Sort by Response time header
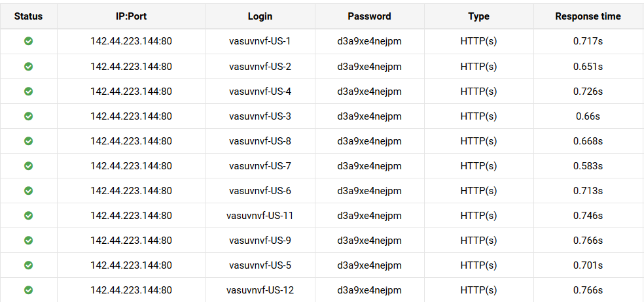 coord(588,16)
